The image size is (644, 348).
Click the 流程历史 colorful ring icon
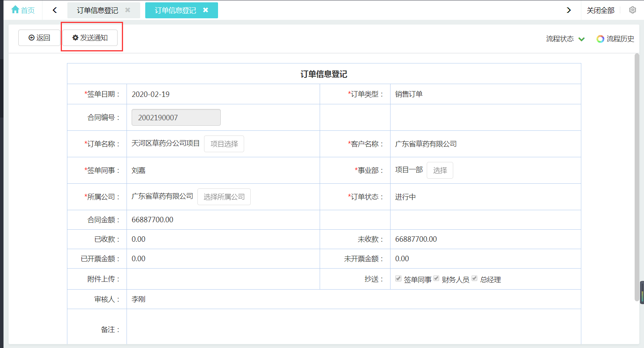pyautogui.click(x=600, y=39)
